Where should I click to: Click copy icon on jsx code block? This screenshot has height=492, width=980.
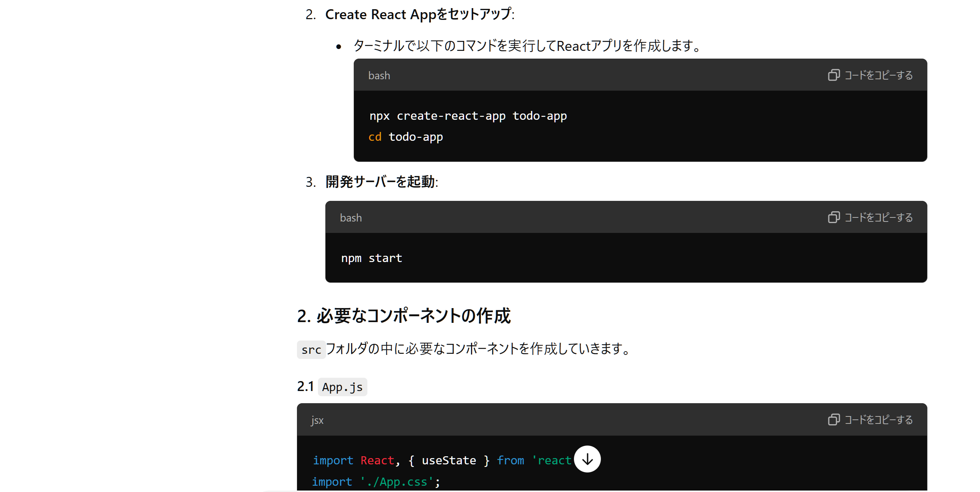(x=834, y=419)
